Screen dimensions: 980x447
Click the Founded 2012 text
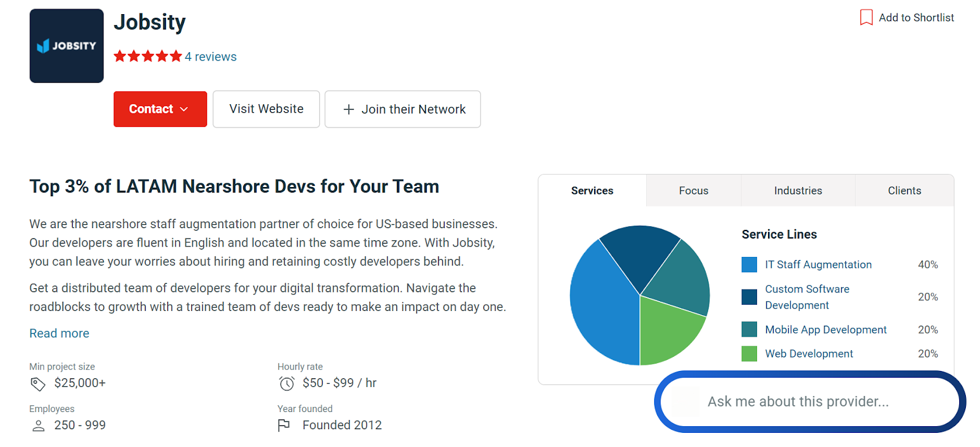coord(342,425)
